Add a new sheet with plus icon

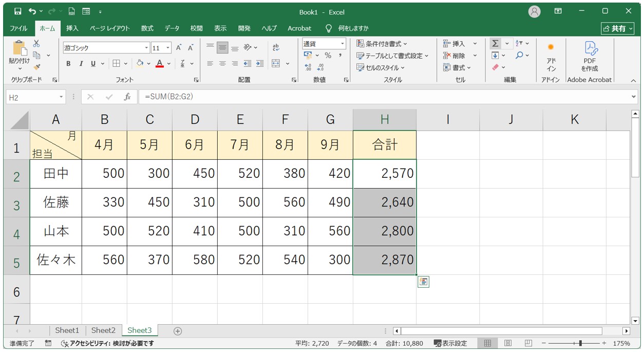pos(178,331)
